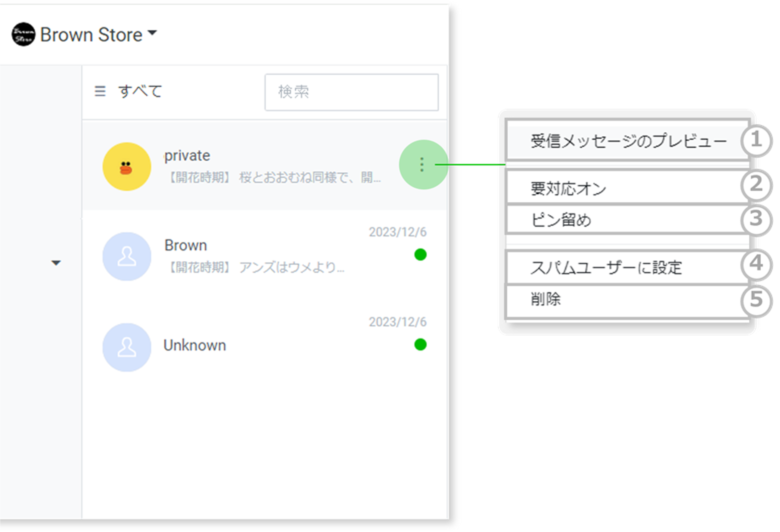The image size is (780, 532).
Task: Open the Brown Store account dropdown
Action: click(152, 33)
